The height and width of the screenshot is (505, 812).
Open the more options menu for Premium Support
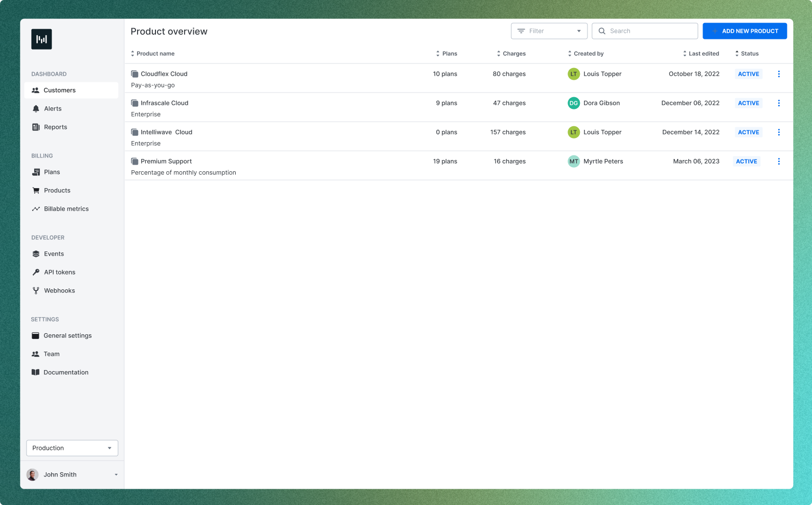(x=779, y=162)
